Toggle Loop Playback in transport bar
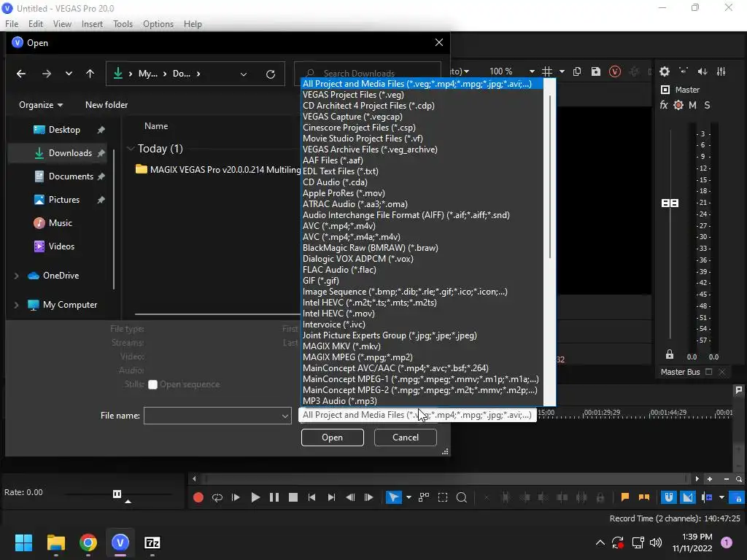747x560 pixels. (217, 497)
